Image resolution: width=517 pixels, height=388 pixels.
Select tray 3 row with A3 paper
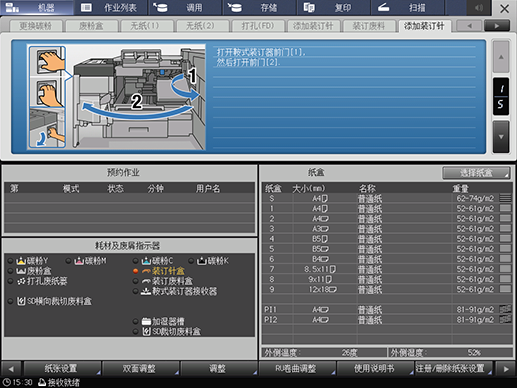[387, 229]
